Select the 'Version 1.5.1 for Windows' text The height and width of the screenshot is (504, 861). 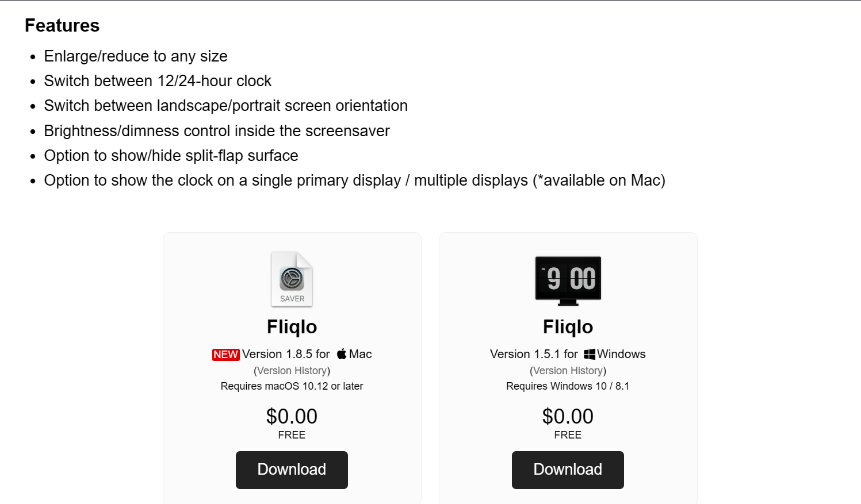[567, 354]
